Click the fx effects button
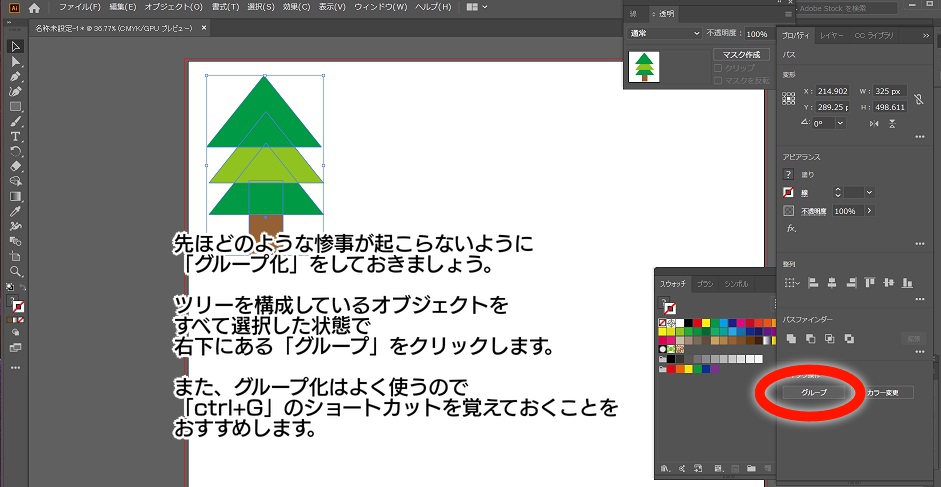The width and height of the screenshot is (941, 487). (791, 229)
